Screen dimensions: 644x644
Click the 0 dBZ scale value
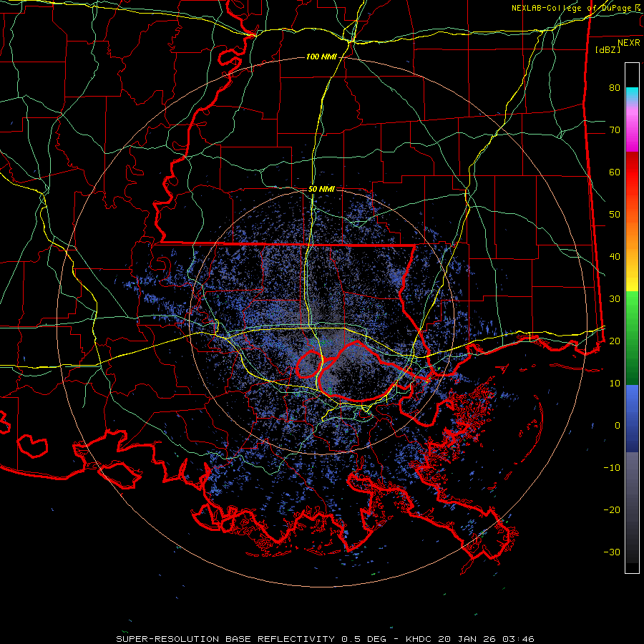618,426
